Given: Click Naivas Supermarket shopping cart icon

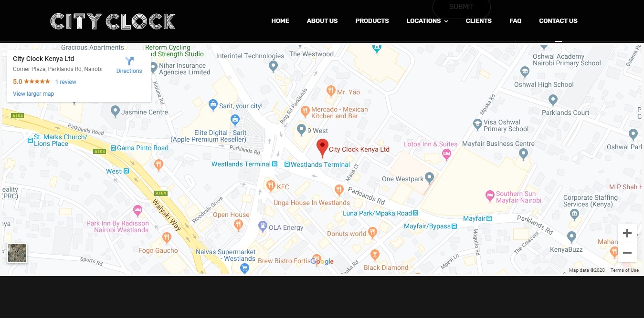Looking at the screenshot, I should click(x=245, y=268).
